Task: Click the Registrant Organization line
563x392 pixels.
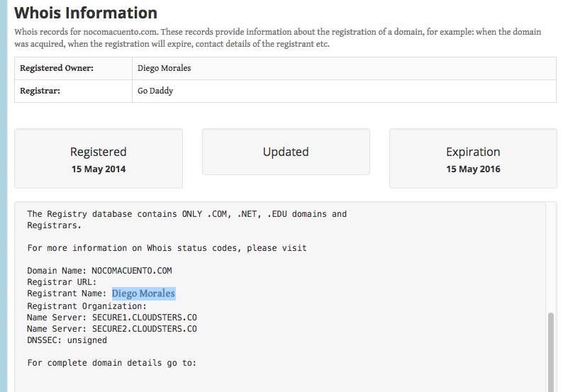Action: (87, 306)
